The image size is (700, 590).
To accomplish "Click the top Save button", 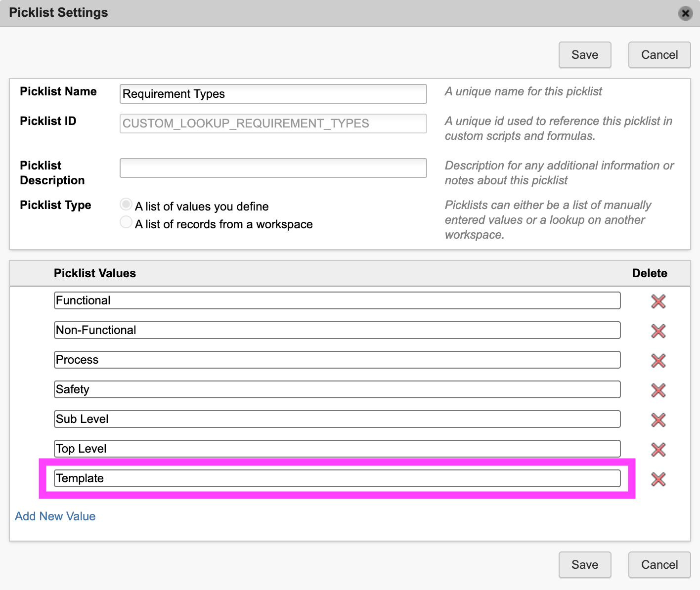I will click(x=585, y=55).
